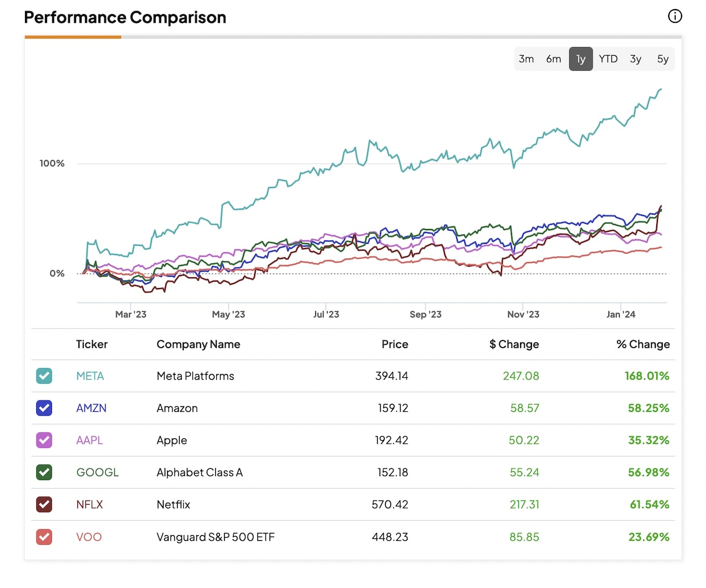Screen dimensions: 706x588
Task: Choose the YTD time range
Action: (x=608, y=59)
